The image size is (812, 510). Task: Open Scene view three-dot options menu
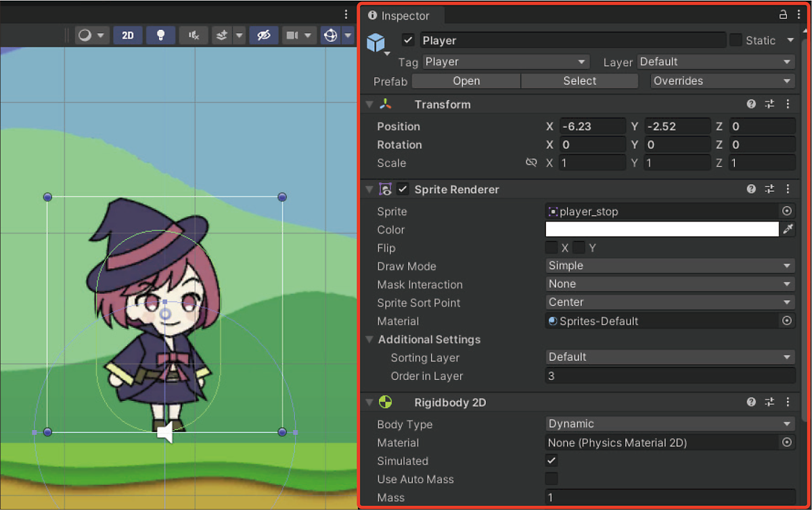[x=346, y=14]
